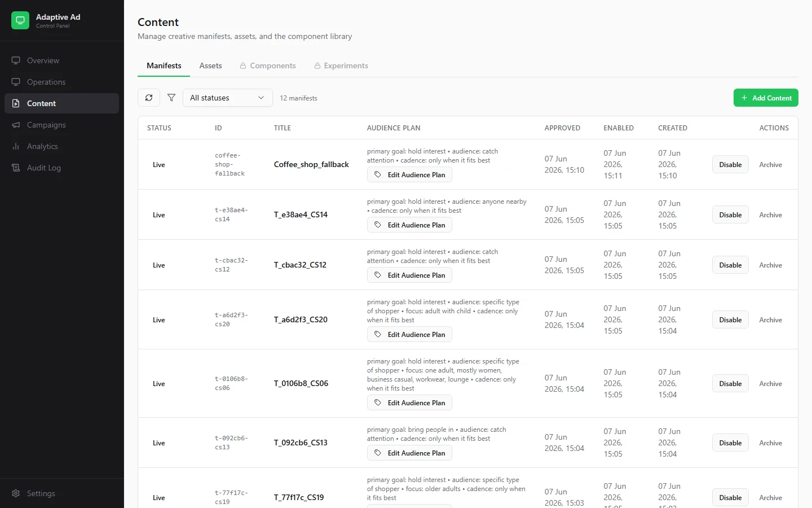Disable the T_e38ae4_CS14 manifest
The width and height of the screenshot is (812, 508).
(x=730, y=214)
